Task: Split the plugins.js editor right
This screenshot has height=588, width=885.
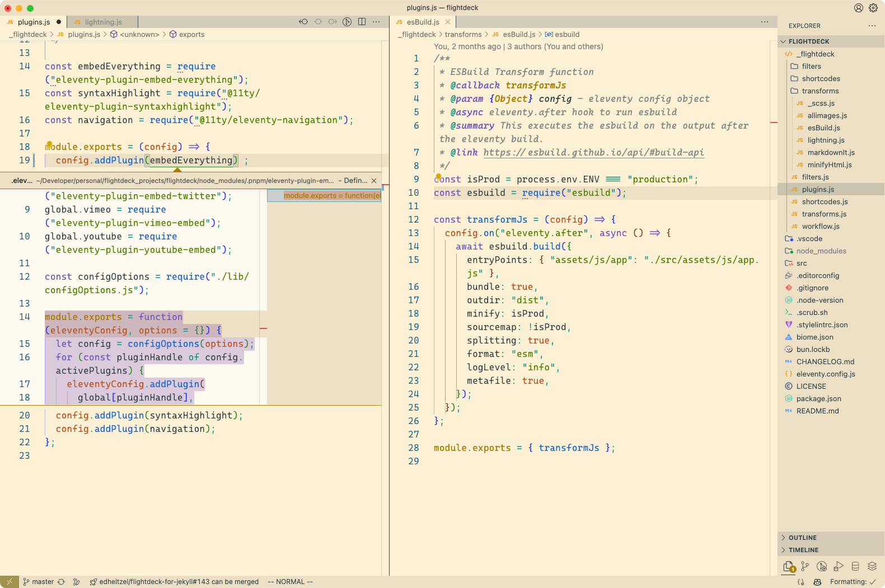Action: click(x=362, y=22)
